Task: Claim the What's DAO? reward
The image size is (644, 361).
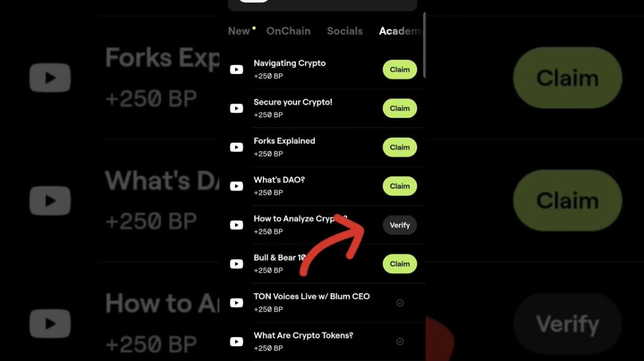Action: pos(400,186)
